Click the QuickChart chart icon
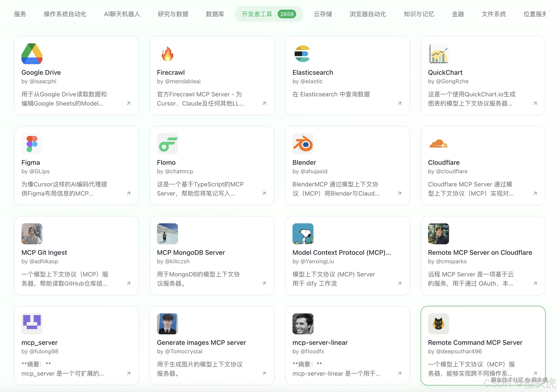 [x=438, y=54]
